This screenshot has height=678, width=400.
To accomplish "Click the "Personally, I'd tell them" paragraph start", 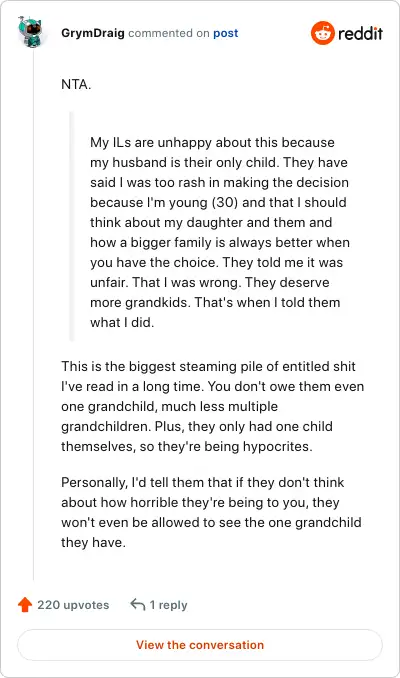I will point(202,482).
